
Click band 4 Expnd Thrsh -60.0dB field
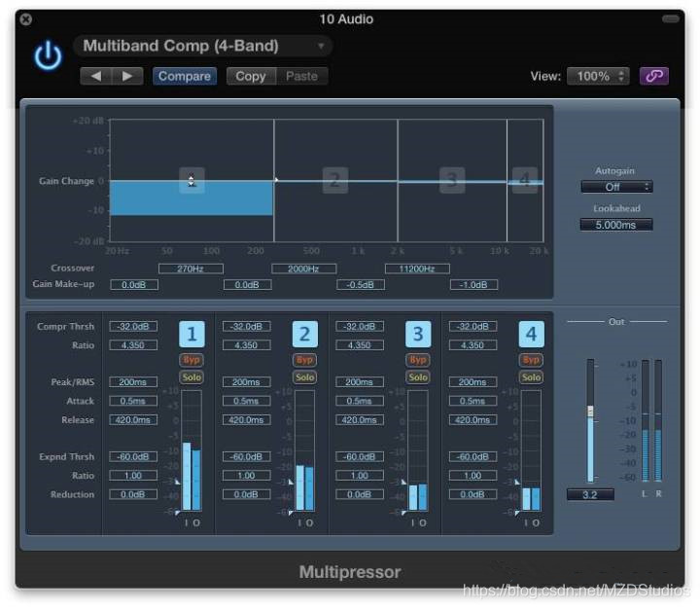[x=472, y=456]
